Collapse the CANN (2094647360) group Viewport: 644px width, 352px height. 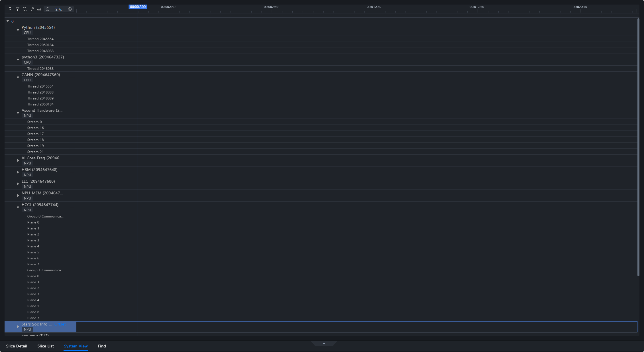pyautogui.click(x=18, y=77)
